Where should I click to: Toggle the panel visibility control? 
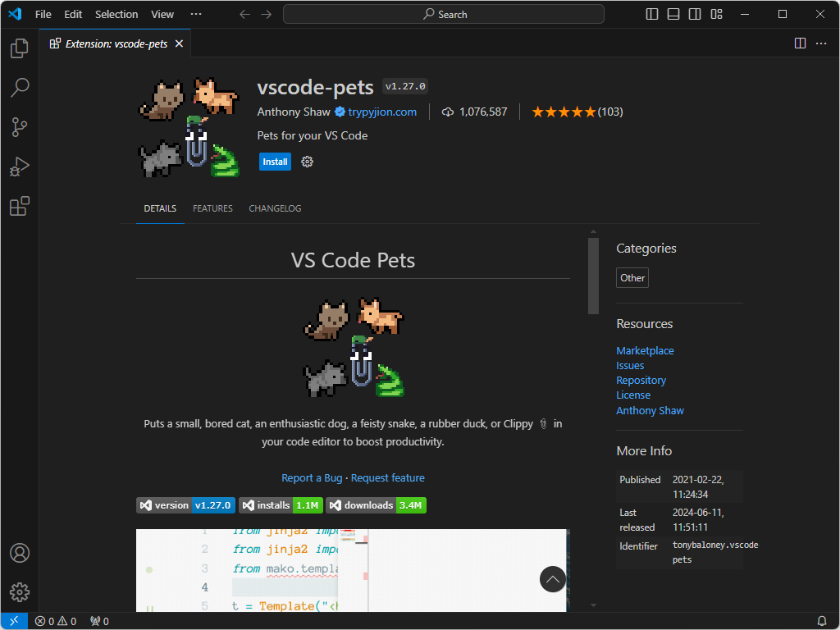click(673, 14)
